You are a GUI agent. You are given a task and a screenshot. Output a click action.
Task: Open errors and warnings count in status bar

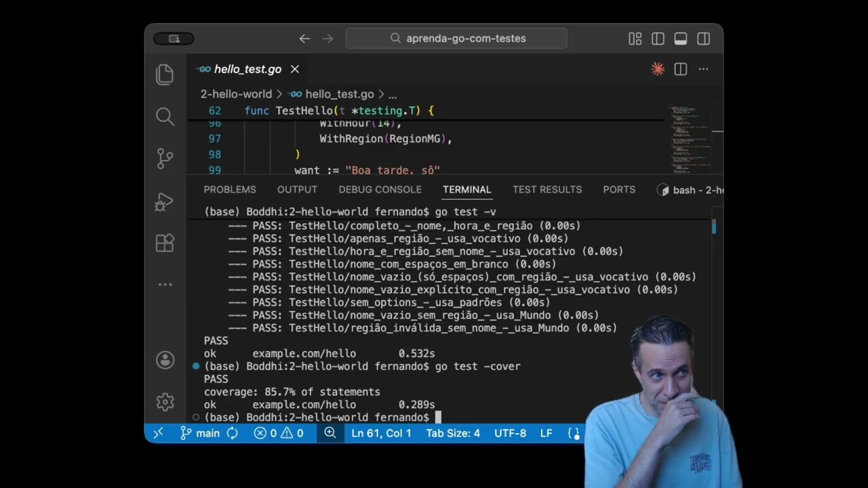(279, 433)
